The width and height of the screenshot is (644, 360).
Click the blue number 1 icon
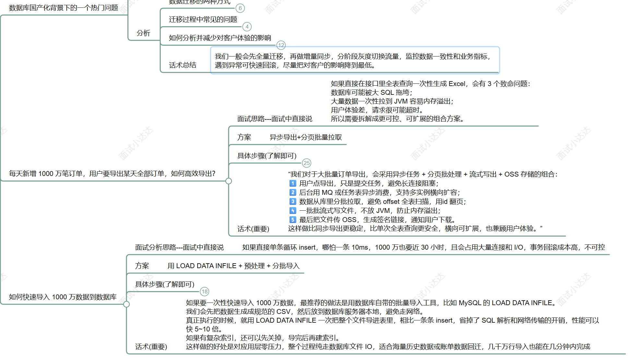[292, 183]
